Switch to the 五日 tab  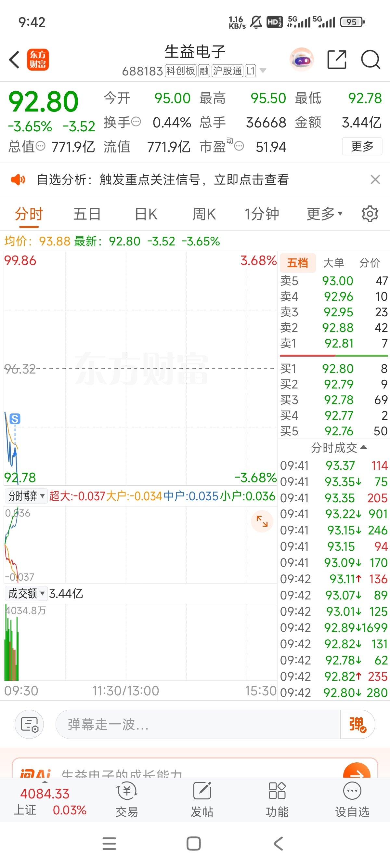(x=87, y=214)
